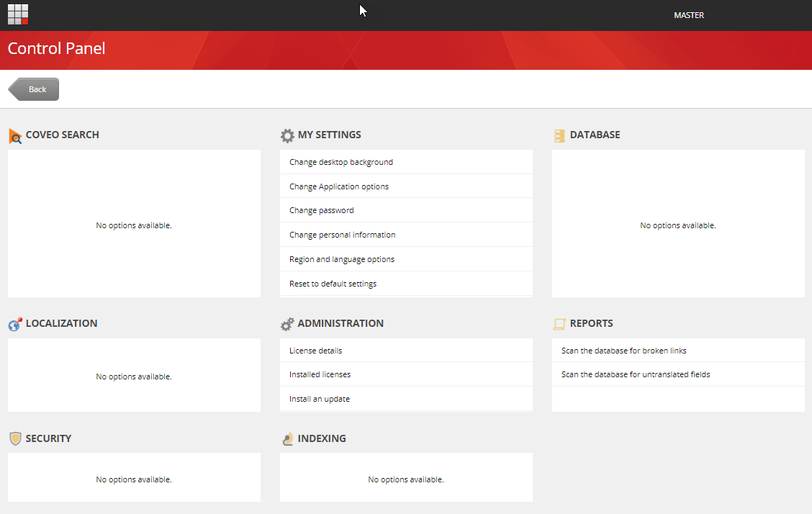Click the Administration cogs icon
The width and height of the screenshot is (812, 514).
click(x=287, y=323)
